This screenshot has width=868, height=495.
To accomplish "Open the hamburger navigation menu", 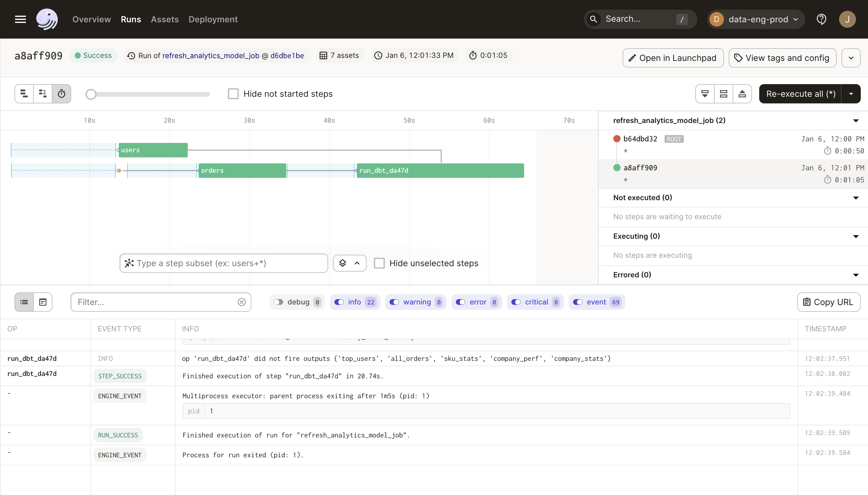I will (20, 19).
